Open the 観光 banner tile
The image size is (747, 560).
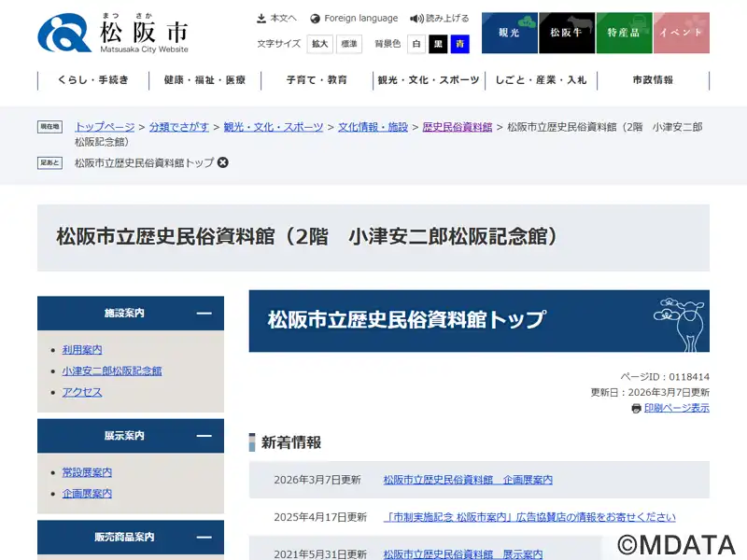point(509,33)
